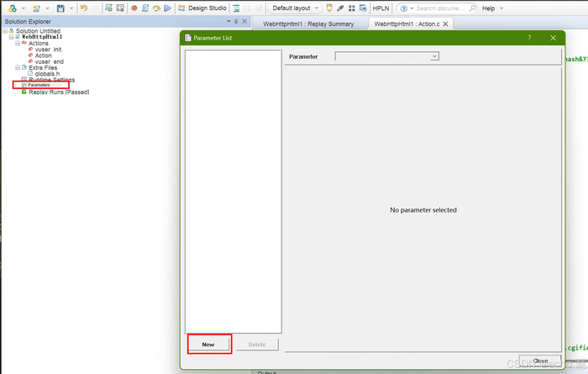Switch to the Replay Summary tab
588x374 pixels.
tap(307, 24)
